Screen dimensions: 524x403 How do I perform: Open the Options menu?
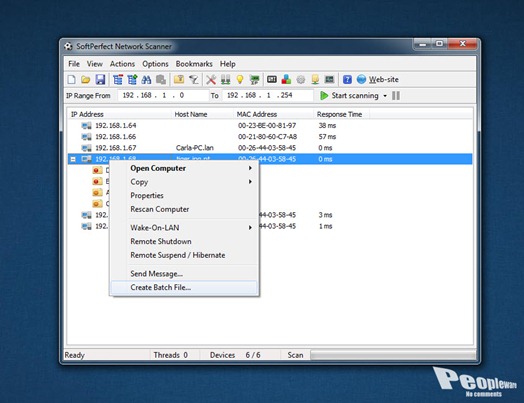click(155, 64)
